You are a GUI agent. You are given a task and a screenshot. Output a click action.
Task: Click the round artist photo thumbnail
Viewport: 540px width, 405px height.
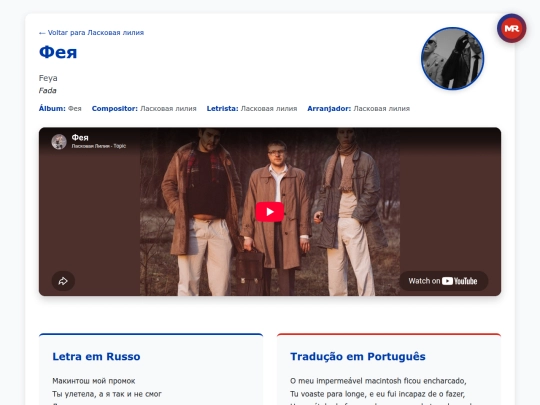[x=452, y=59]
